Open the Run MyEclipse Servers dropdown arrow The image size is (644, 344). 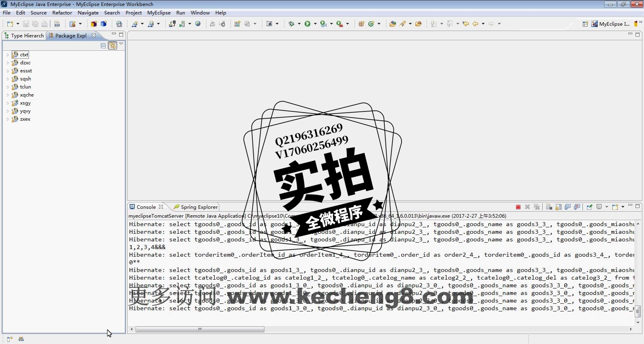pos(190,24)
